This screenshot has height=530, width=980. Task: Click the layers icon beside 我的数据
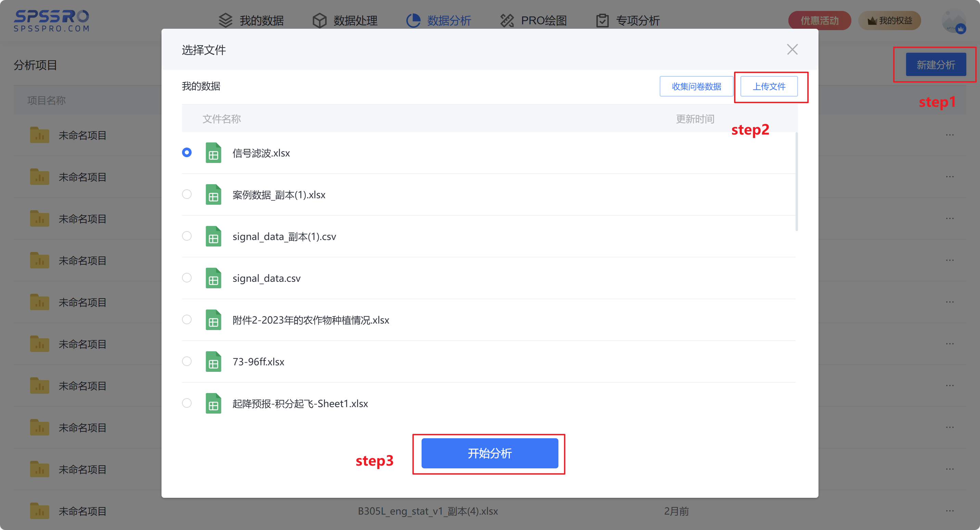pos(225,21)
